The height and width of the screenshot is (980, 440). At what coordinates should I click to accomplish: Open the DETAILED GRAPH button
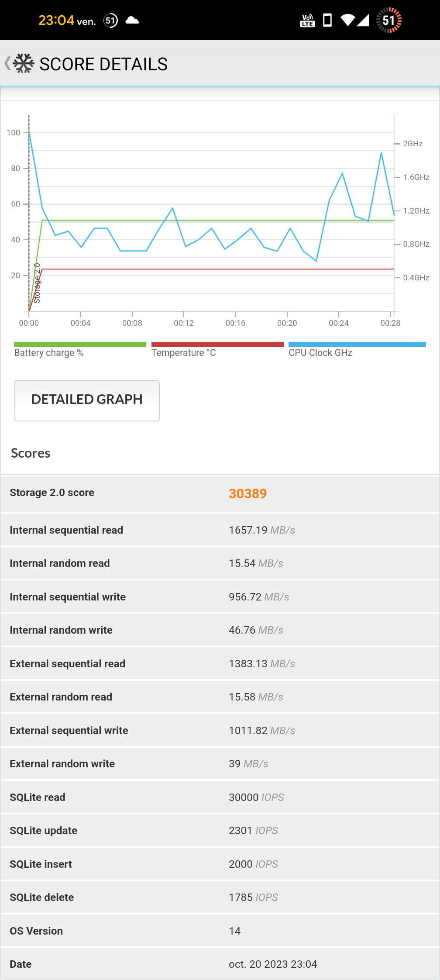[x=87, y=400]
